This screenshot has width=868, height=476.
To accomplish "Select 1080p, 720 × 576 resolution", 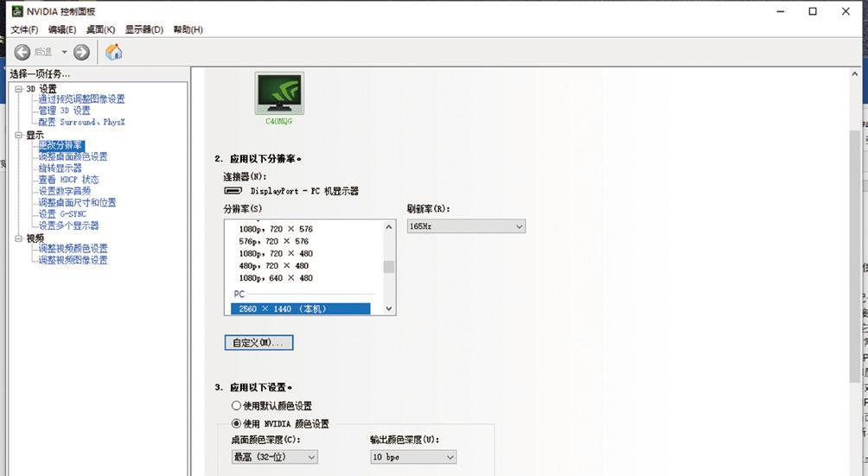I will coord(276,229).
